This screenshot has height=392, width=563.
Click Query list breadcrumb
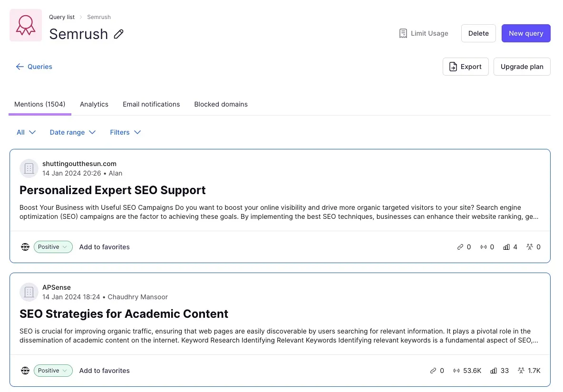pyautogui.click(x=62, y=17)
